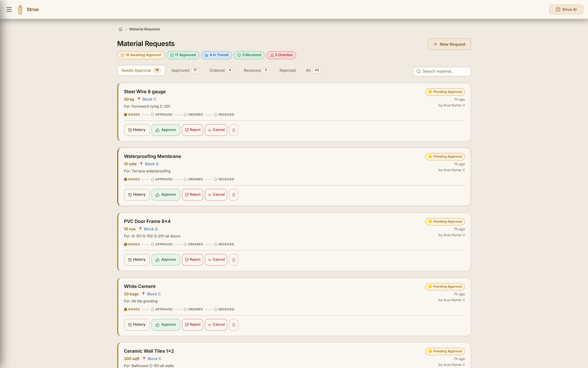Filter by 17 Approved chip
Image resolution: width=588 pixels, height=368 pixels.
(183, 55)
